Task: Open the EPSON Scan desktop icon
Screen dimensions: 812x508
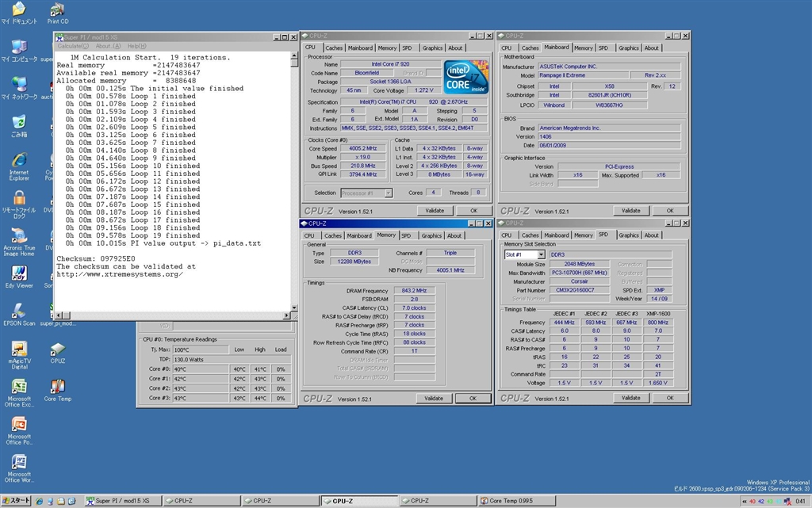Action: point(18,312)
